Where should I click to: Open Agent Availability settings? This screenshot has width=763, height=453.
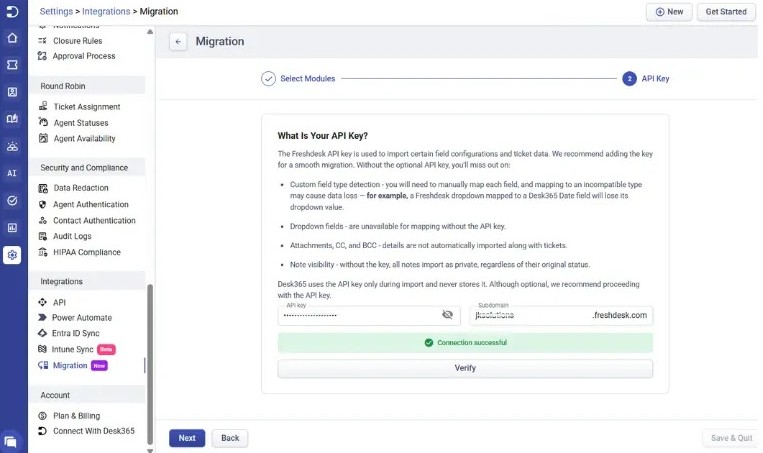pos(85,138)
